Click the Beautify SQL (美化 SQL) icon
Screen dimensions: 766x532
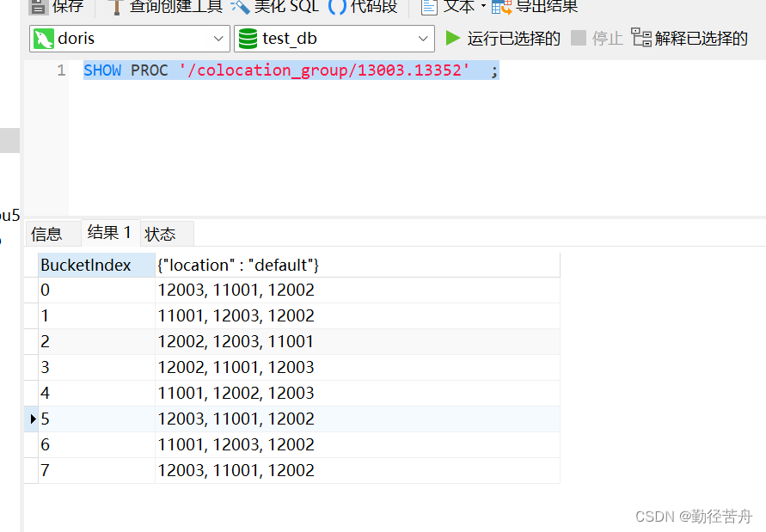[240, 6]
